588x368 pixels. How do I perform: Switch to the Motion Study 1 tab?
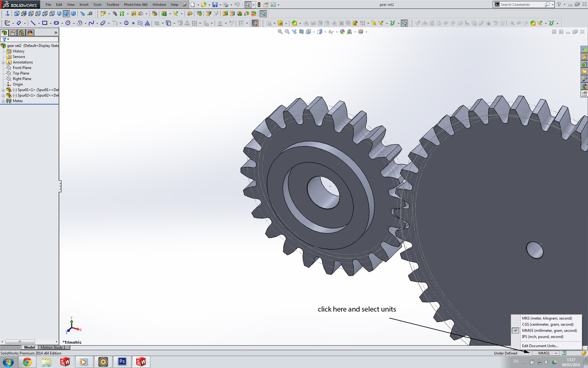pyautogui.click(x=53, y=347)
